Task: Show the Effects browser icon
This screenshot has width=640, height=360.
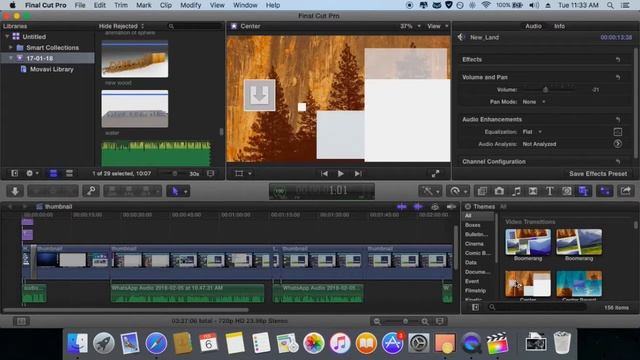Action: (482, 191)
